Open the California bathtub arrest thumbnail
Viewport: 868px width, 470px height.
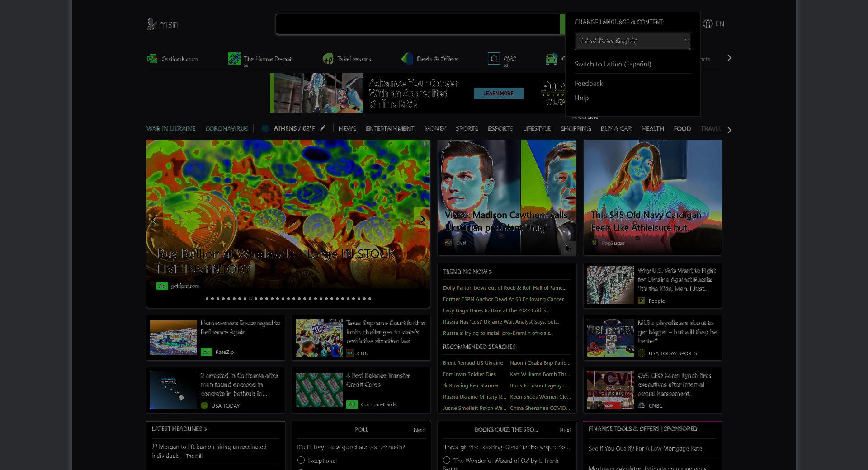tap(173, 390)
